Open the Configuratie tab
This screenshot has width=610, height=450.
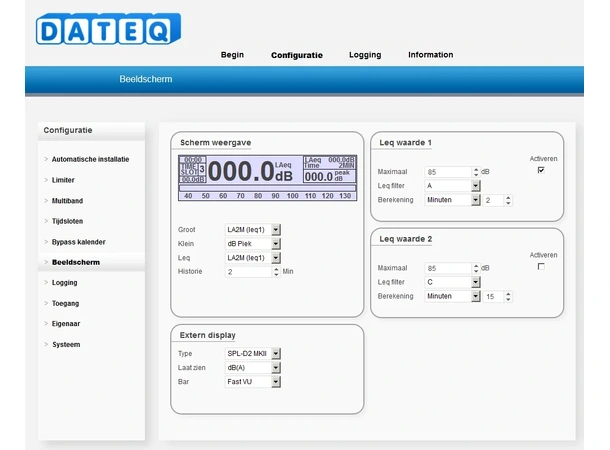(x=297, y=55)
